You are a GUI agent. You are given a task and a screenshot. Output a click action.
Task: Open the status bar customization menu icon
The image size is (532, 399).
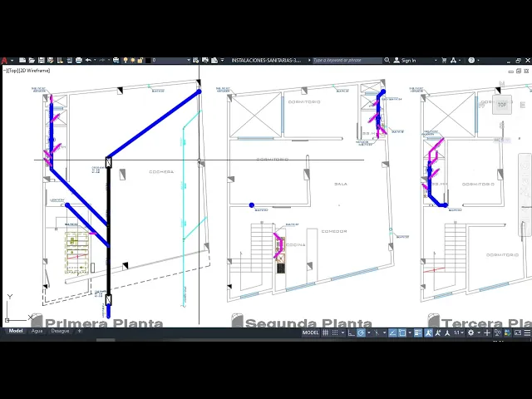tap(527, 332)
